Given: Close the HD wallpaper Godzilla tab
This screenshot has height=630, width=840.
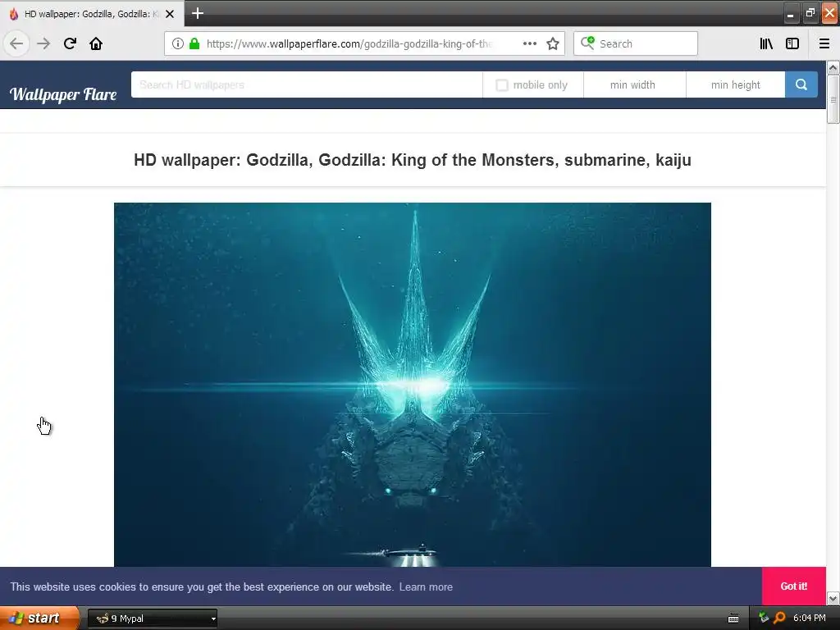Looking at the screenshot, I should (x=170, y=14).
